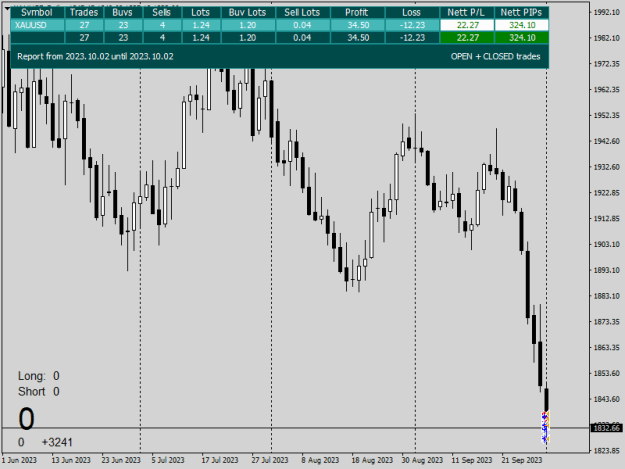Image resolution: width=625 pixels, height=469 pixels.
Task: Click the white 22.27 Nett P/L cell
Action: click(x=467, y=25)
